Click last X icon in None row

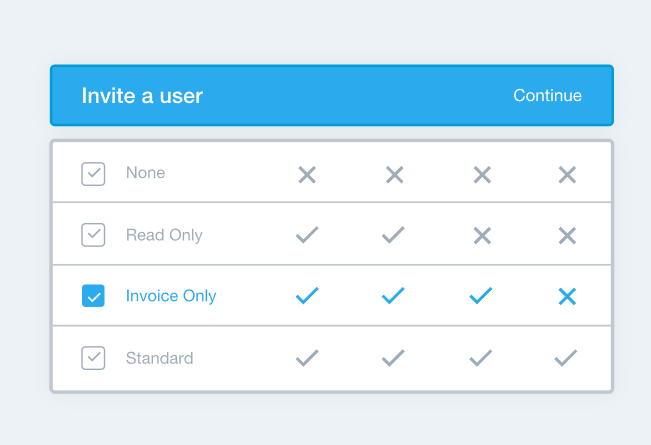(x=567, y=175)
